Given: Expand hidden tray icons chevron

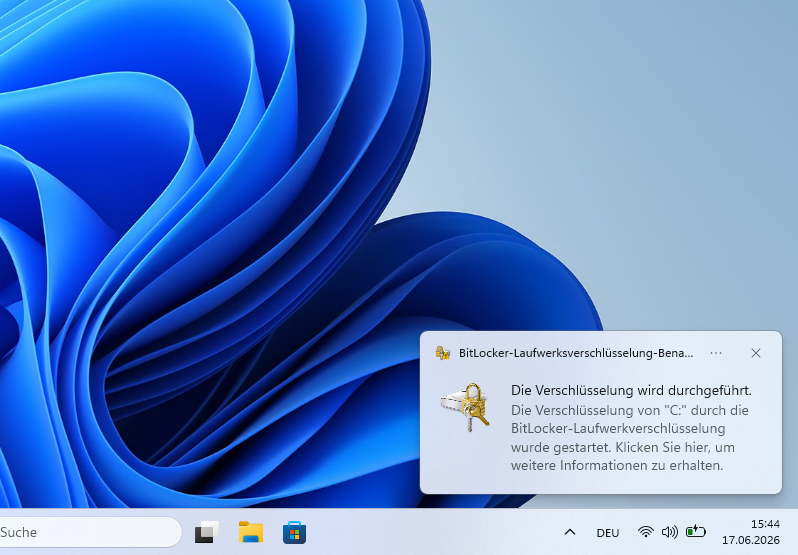Looking at the screenshot, I should [570, 532].
